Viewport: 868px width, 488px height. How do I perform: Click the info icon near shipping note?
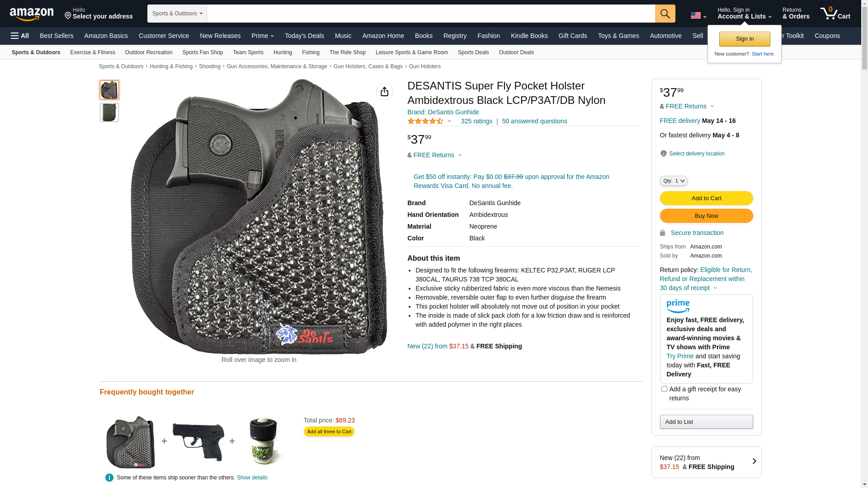(109, 478)
